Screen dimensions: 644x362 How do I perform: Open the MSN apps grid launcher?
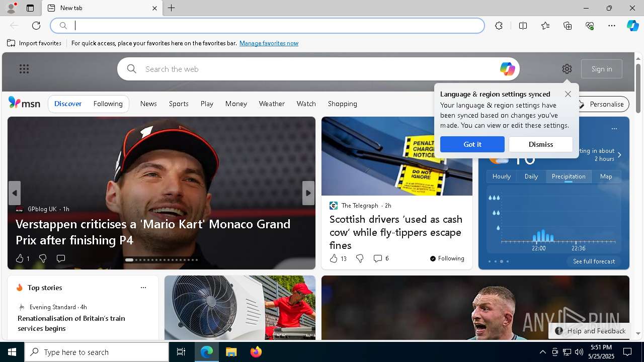click(x=24, y=69)
